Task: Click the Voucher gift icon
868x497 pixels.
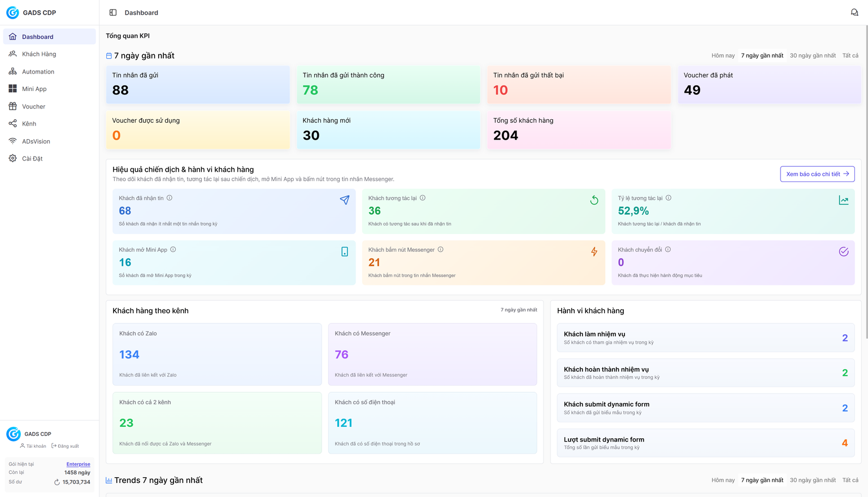Action: point(12,106)
